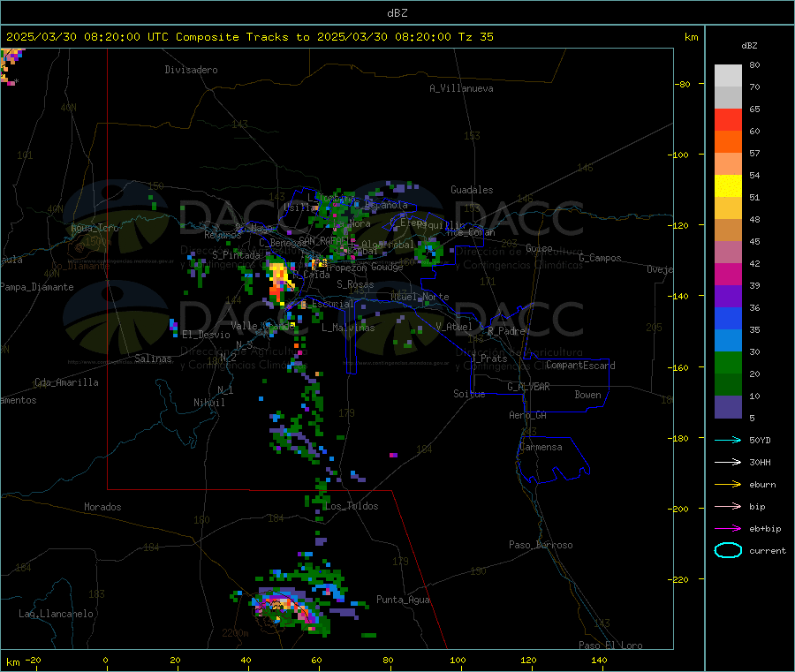The width and height of the screenshot is (795, 672).
Task: Click the -80 km tick on vertical axis
Action: pyautogui.click(x=682, y=84)
